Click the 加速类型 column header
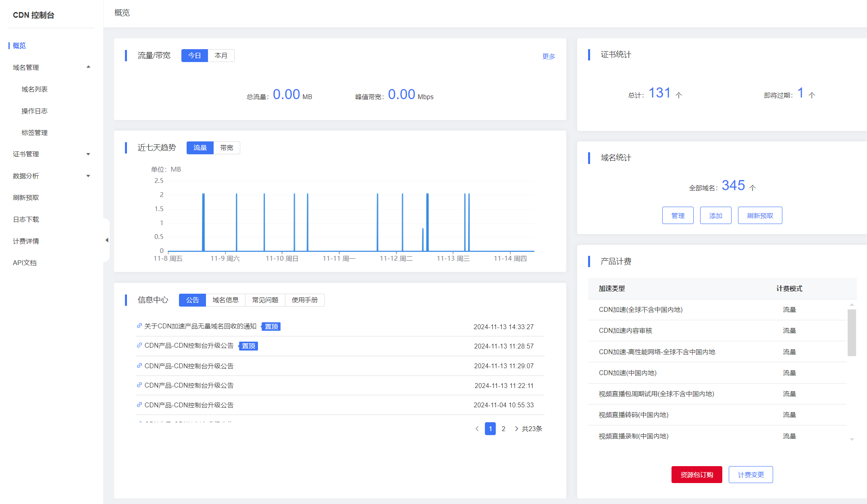The width and height of the screenshot is (867, 504). [612, 288]
